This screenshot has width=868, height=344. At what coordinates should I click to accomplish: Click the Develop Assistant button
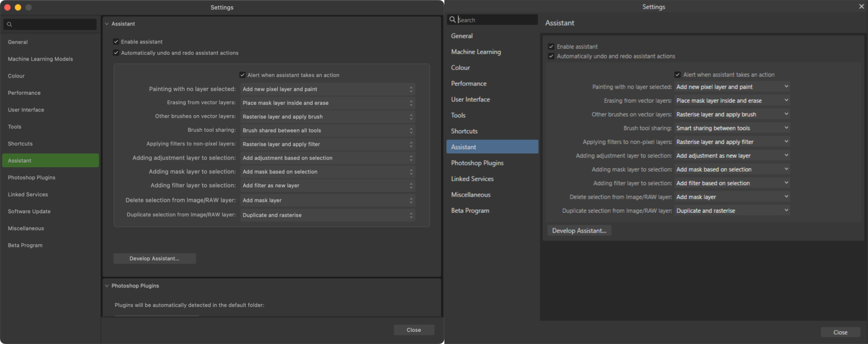[155, 258]
